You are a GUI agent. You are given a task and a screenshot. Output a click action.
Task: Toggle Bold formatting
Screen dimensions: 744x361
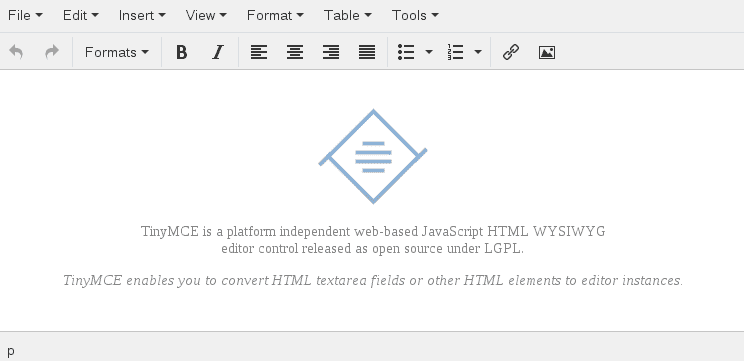[181, 52]
